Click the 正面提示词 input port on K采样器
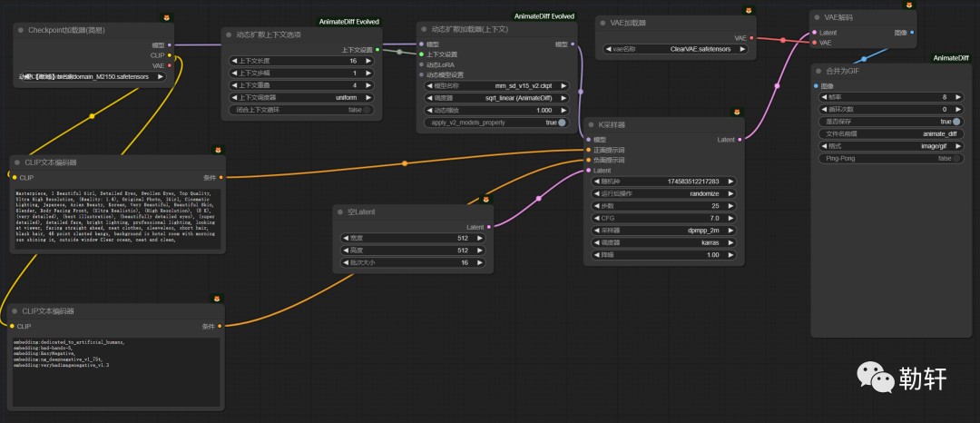The width and height of the screenshot is (980, 423). (589, 150)
